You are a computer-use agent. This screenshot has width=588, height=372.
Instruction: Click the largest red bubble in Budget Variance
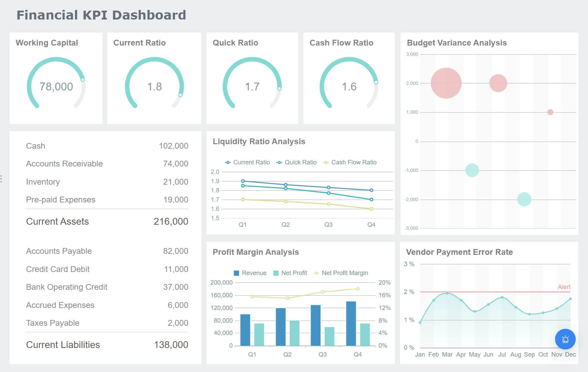[446, 83]
